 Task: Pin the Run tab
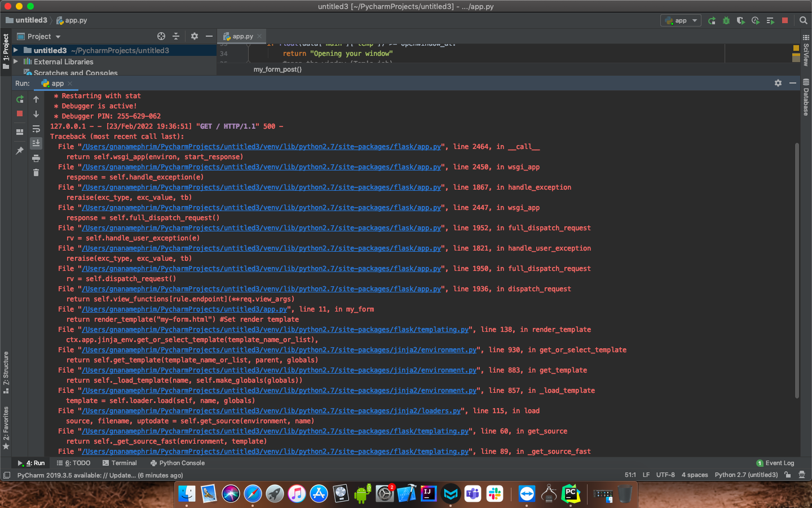20,151
